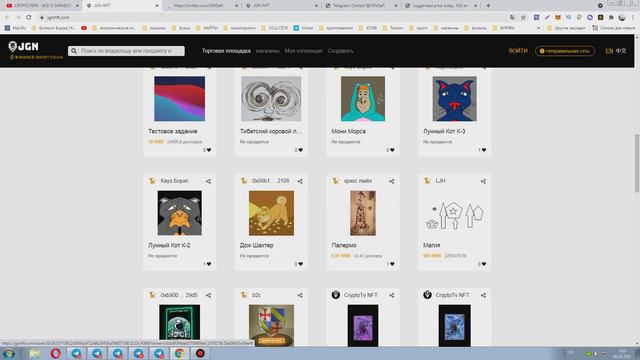Click the Неправильная сеть network button
This screenshot has width=640, height=360.
click(x=564, y=51)
